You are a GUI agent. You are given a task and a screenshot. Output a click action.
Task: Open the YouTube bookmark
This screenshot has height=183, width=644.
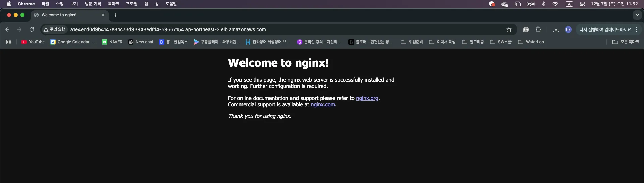tap(33, 42)
